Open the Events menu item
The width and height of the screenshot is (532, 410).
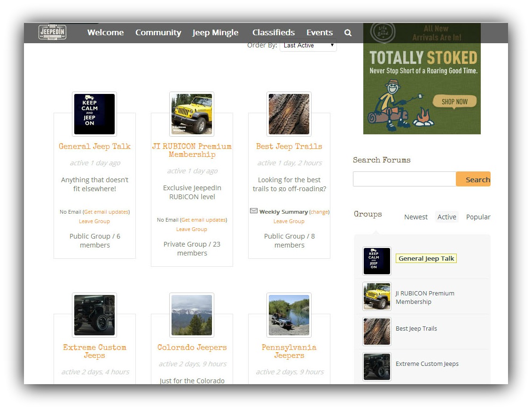point(320,32)
